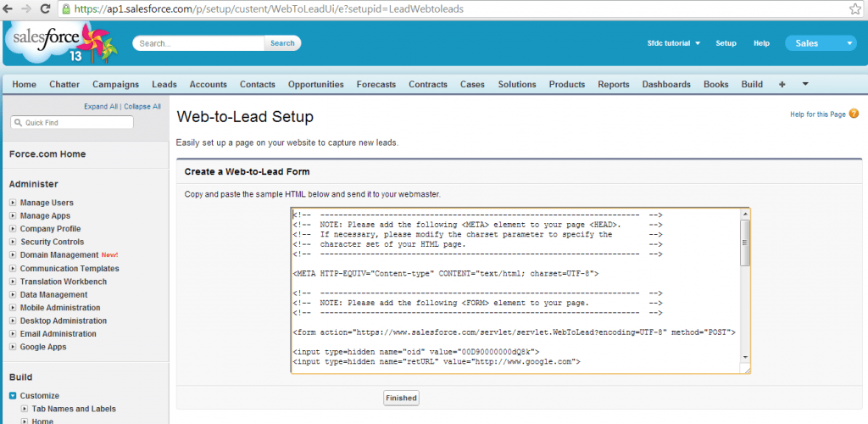This screenshot has width=868, height=424.
Task: Open the Opportunities tab
Action: [x=316, y=84]
